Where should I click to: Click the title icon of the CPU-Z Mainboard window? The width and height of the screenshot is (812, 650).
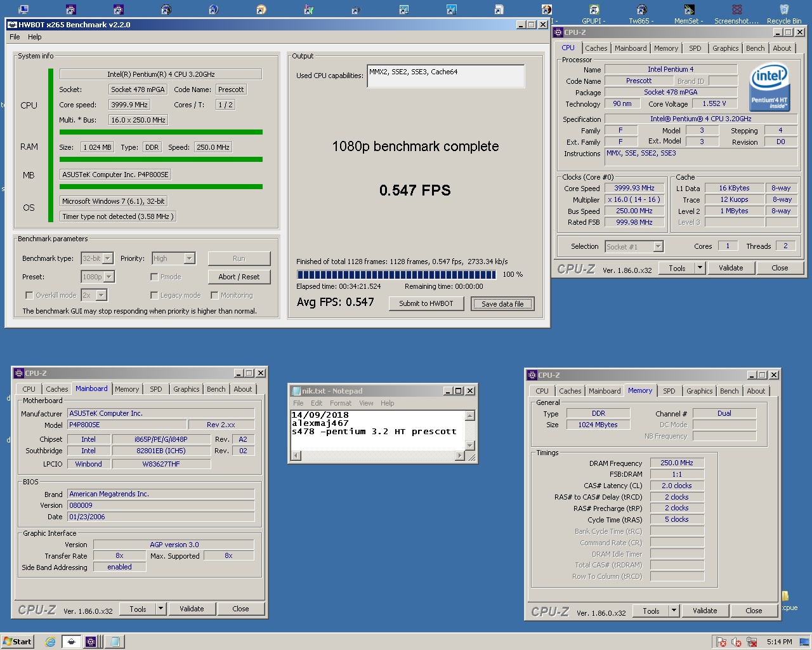[x=18, y=373]
